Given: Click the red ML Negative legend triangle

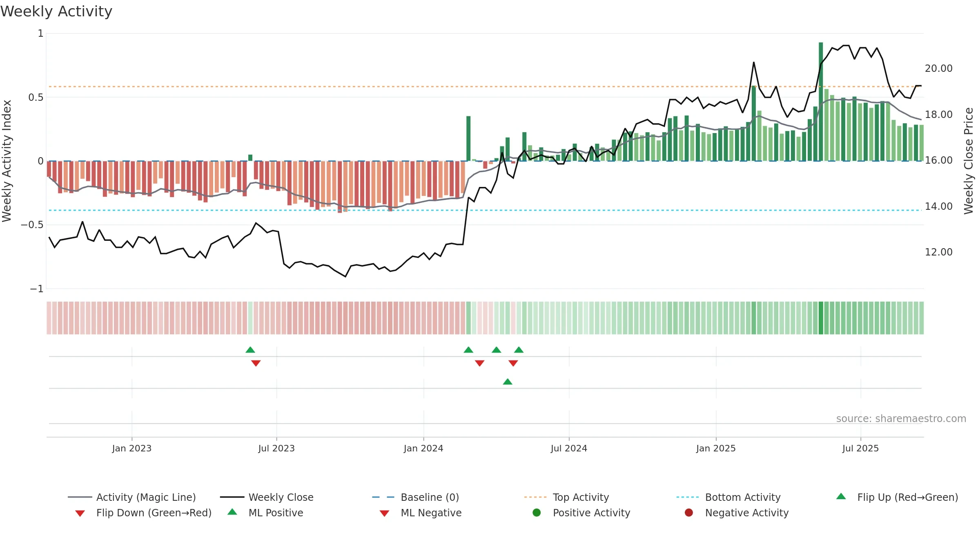Looking at the screenshot, I should coord(384,513).
